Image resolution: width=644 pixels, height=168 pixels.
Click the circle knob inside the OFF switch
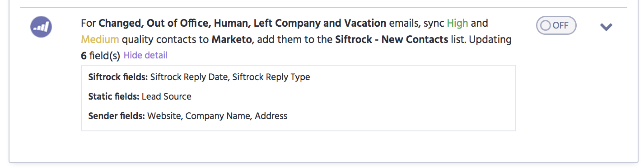point(546,25)
